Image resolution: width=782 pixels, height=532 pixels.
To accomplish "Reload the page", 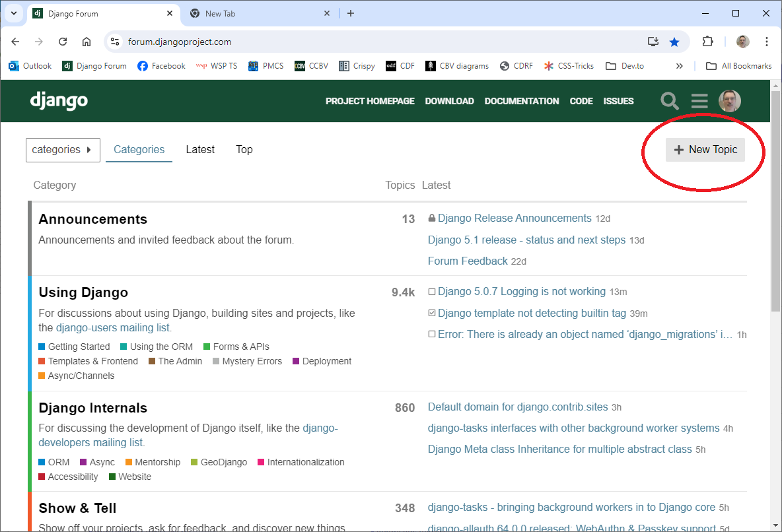I will click(x=62, y=42).
